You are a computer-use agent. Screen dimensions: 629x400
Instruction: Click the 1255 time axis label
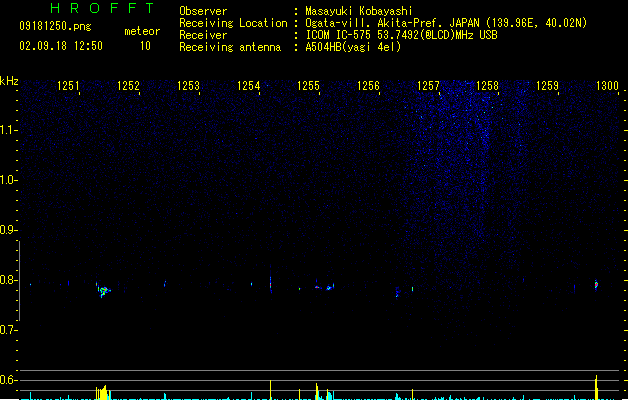[x=308, y=86]
